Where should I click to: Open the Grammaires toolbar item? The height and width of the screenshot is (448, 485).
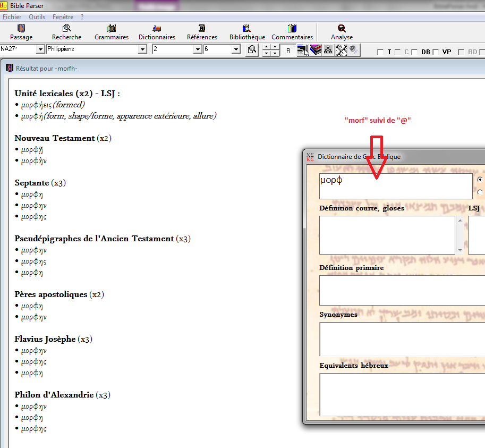pyautogui.click(x=112, y=32)
